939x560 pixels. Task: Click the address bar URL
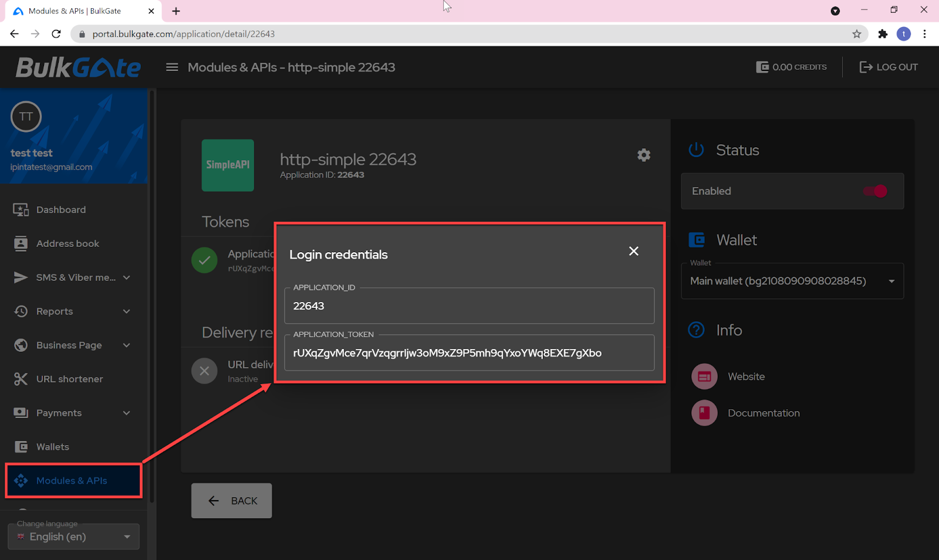(x=183, y=34)
